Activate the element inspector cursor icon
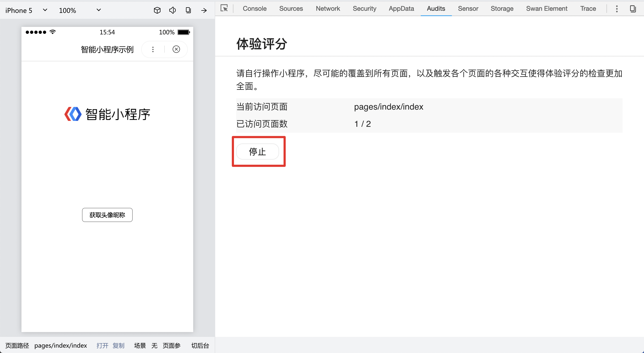 (x=224, y=8)
